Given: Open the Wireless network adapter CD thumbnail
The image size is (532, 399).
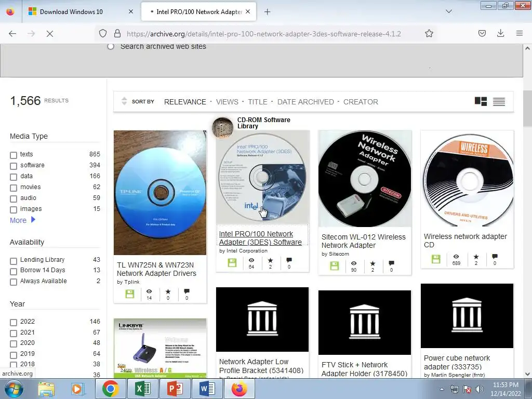Looking at the screenshot, I should pos(467,178).
